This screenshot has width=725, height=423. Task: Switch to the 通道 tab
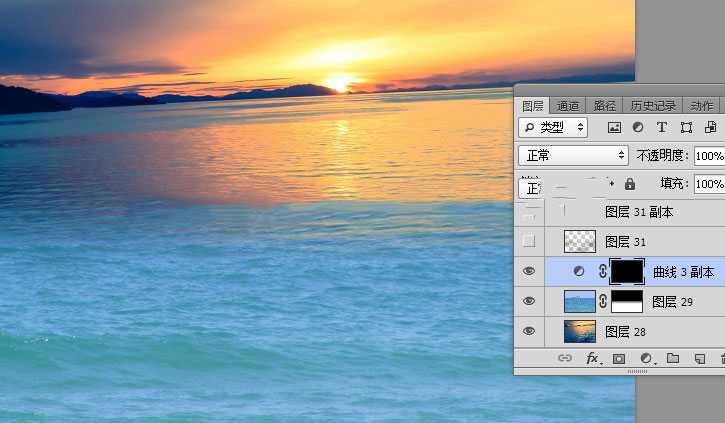click(568, 106)
